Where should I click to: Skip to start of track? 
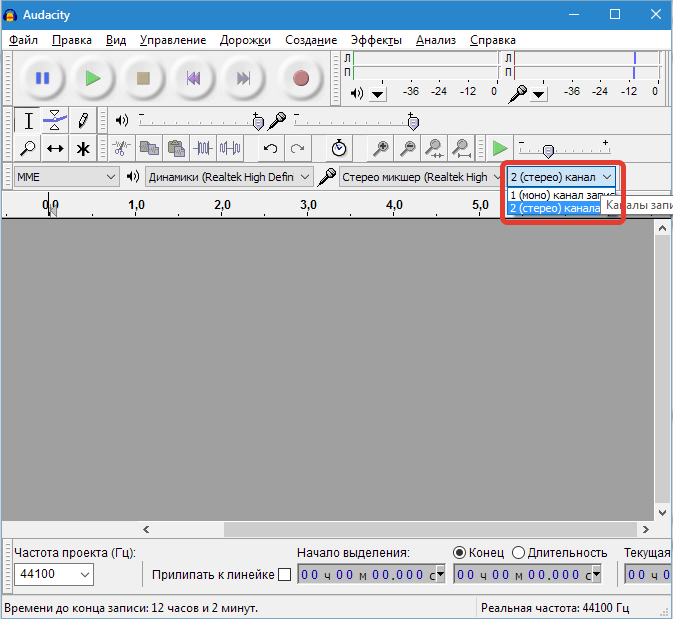click(193, 78)
